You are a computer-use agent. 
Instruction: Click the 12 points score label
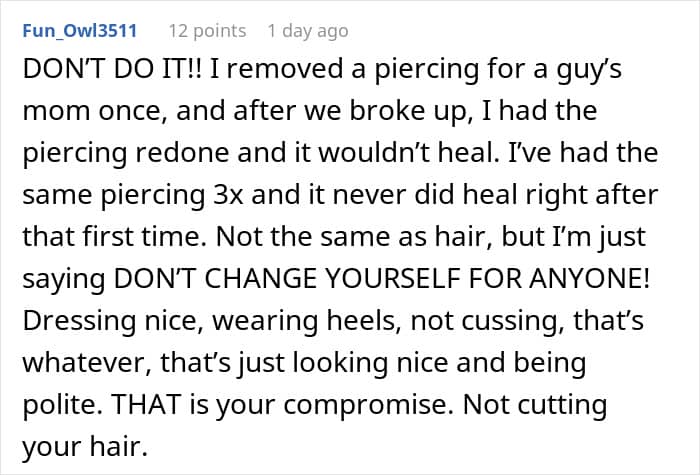(207, 31)
